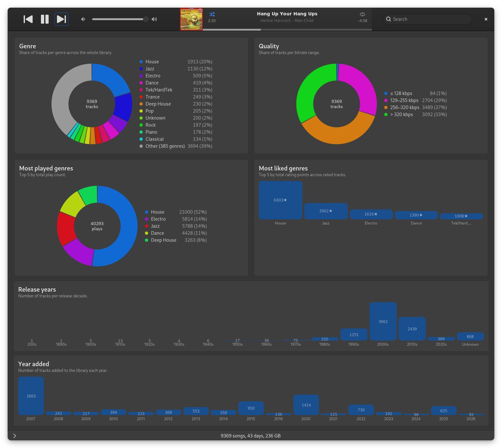Skip to the previous track
The width and height of the screenshot is (502, 448).
(x=28, y=19)
